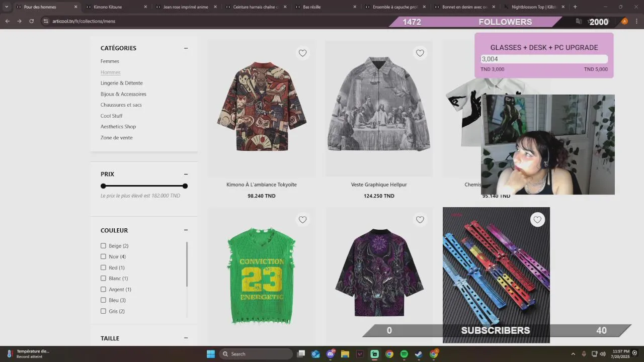Select the Hommes category link
The image size is (644, 362).
point(110,72)
